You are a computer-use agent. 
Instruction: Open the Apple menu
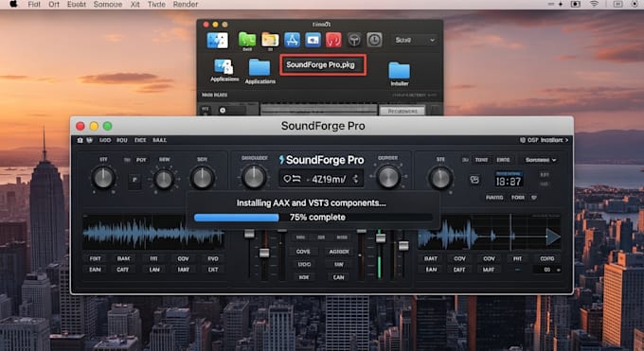(13, 4)
